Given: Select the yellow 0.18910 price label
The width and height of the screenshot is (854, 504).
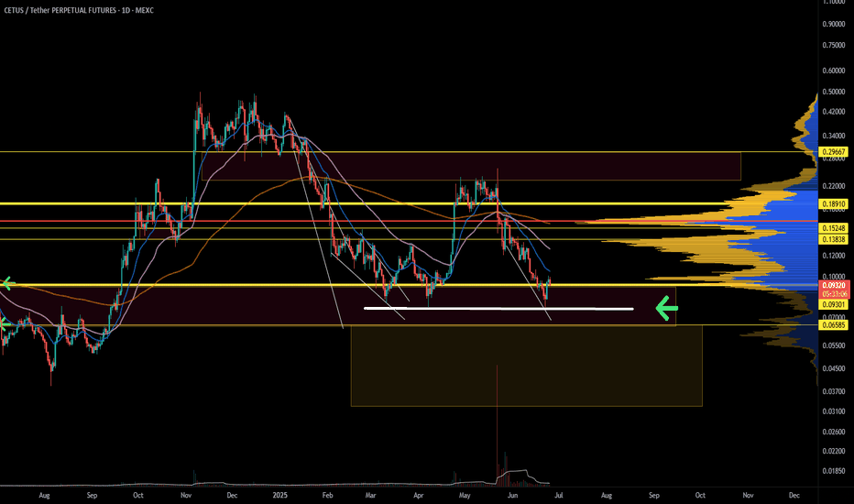Looking at the screenshot, I should [833, 204].
